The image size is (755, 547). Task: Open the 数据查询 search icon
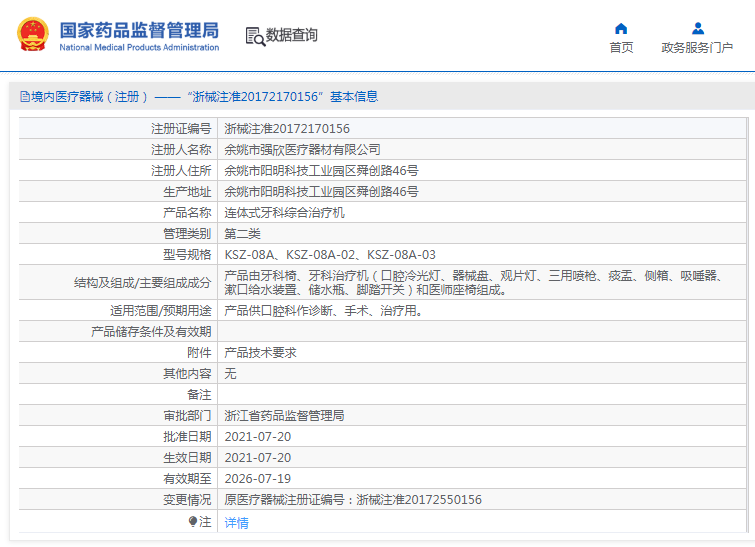pyautogui.click(x=255, y=36)
